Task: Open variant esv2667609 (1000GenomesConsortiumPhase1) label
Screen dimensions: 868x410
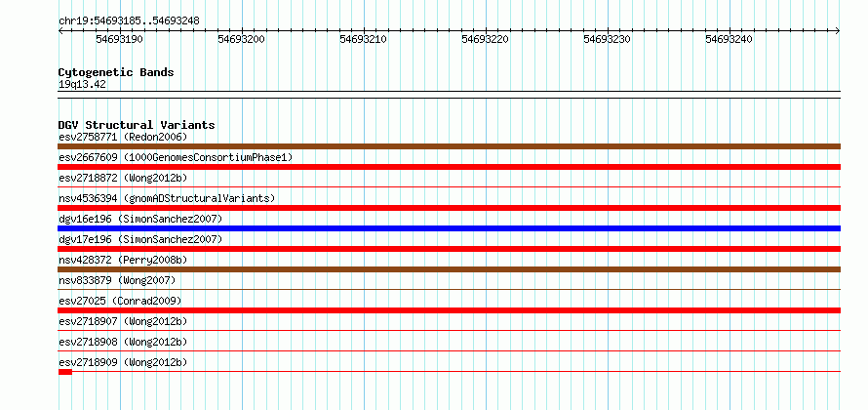Action: coord(176,158)
